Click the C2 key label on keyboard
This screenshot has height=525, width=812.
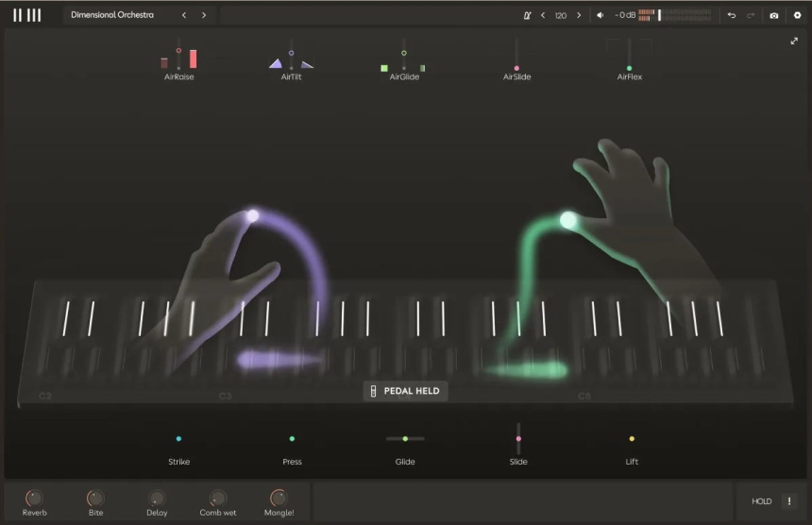click(x=45, y=396)
